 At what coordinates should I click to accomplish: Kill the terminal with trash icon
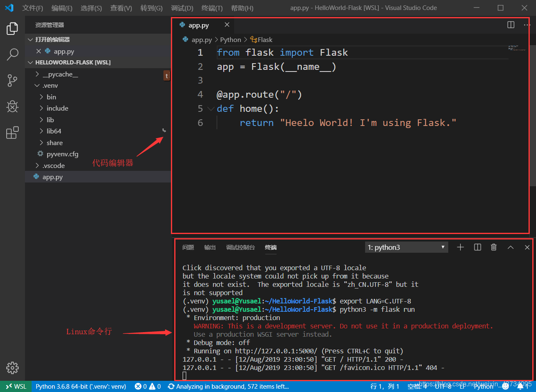pos(494,247)
